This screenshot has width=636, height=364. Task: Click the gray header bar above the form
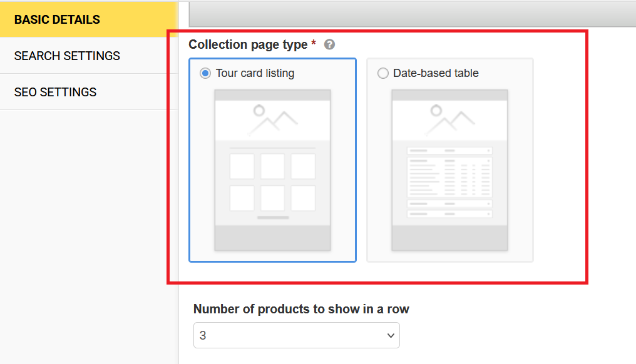coord(412,14)
